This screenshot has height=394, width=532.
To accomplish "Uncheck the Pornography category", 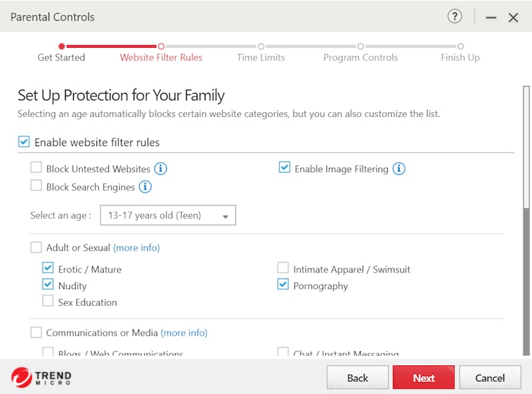I will click(x=283, y=284).
